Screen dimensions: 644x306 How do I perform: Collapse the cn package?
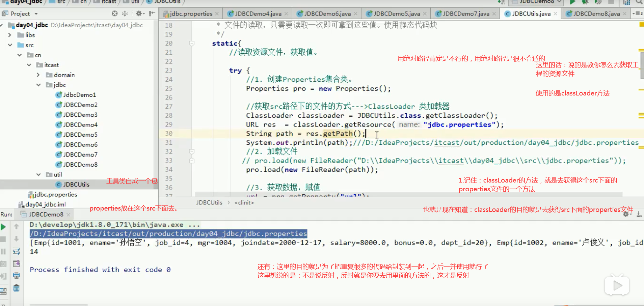coord(19,55)
